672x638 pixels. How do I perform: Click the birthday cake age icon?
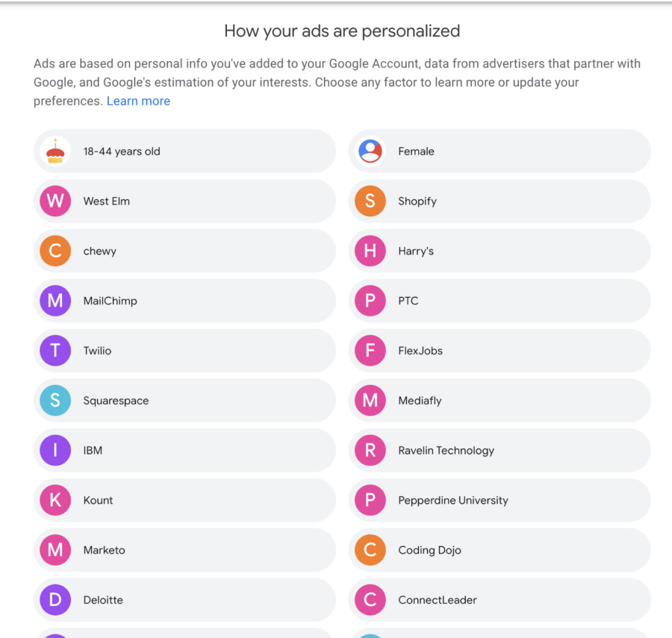pos(55,151)
